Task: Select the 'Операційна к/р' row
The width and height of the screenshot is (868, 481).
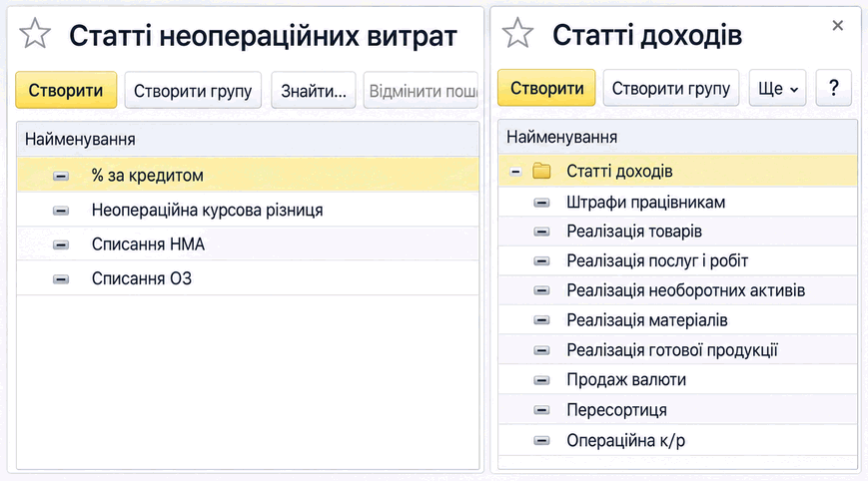Action: click(x=677, y=440)
